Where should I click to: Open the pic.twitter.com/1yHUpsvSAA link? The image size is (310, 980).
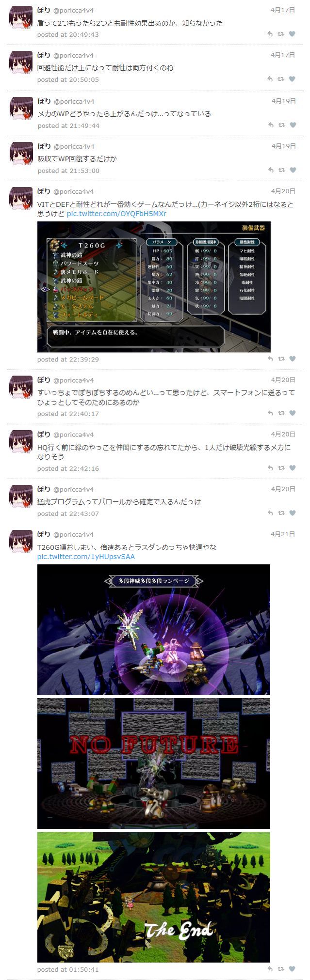(x=86, y=557)
